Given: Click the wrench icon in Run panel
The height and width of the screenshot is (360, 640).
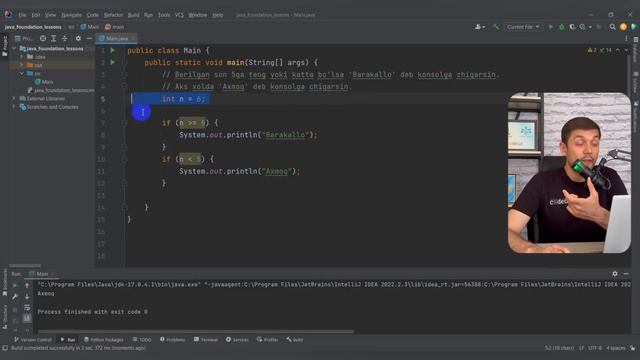Looking at the screenshot, I should pyautogui.click(x=15, y=296).
